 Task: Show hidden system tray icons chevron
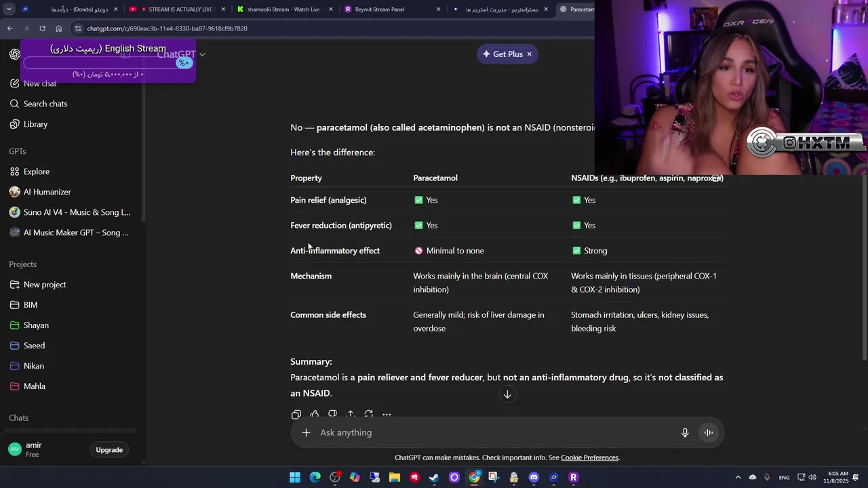click(x=738, y=477)
